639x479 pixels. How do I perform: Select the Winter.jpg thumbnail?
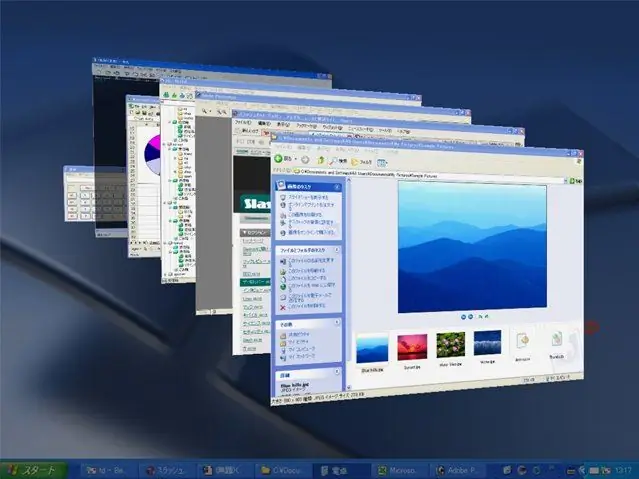pyautogui.click(x=487, y=342)
